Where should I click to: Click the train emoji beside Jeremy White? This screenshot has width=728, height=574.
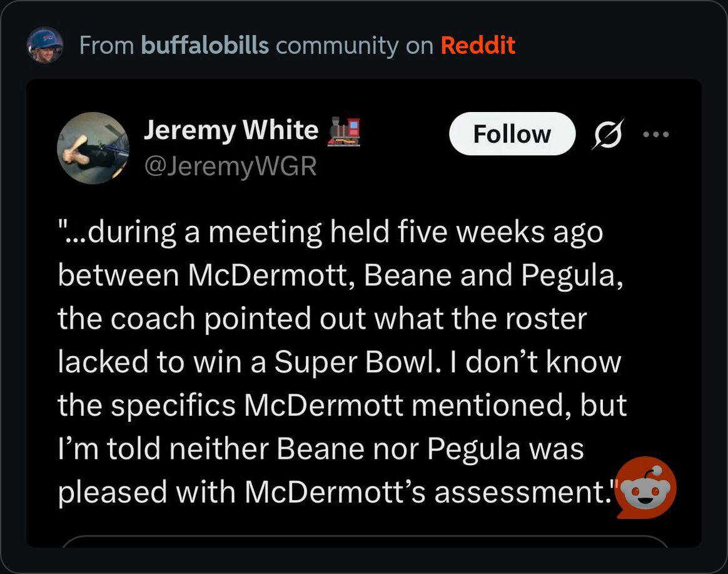point(344,131)
